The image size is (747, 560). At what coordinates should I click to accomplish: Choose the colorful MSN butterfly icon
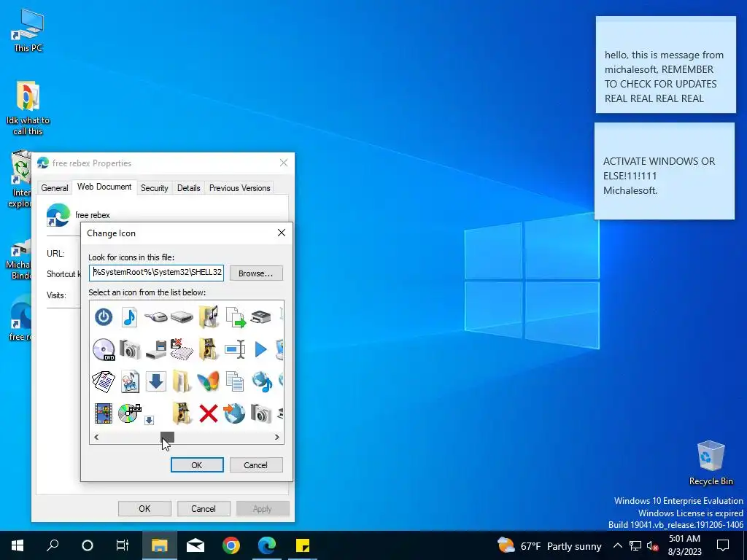[208, 381]
